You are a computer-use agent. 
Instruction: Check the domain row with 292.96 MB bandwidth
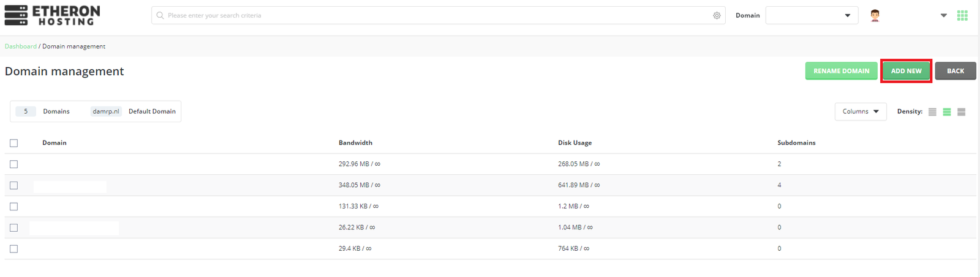[14, 164]
